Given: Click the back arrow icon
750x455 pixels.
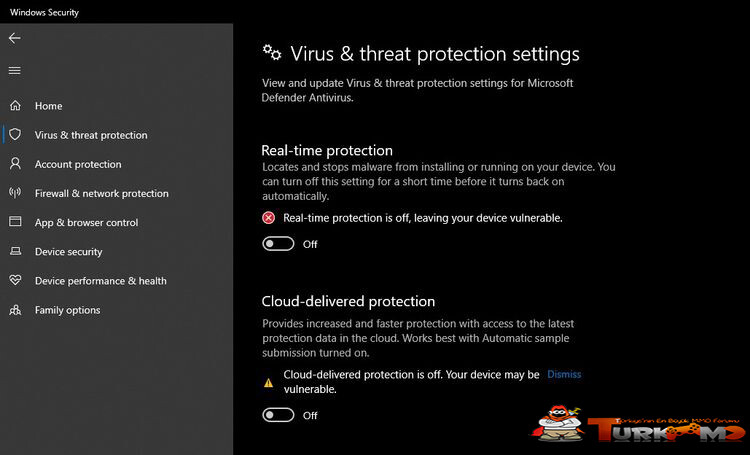Looking at the screenshot, I should click(15, 38).
